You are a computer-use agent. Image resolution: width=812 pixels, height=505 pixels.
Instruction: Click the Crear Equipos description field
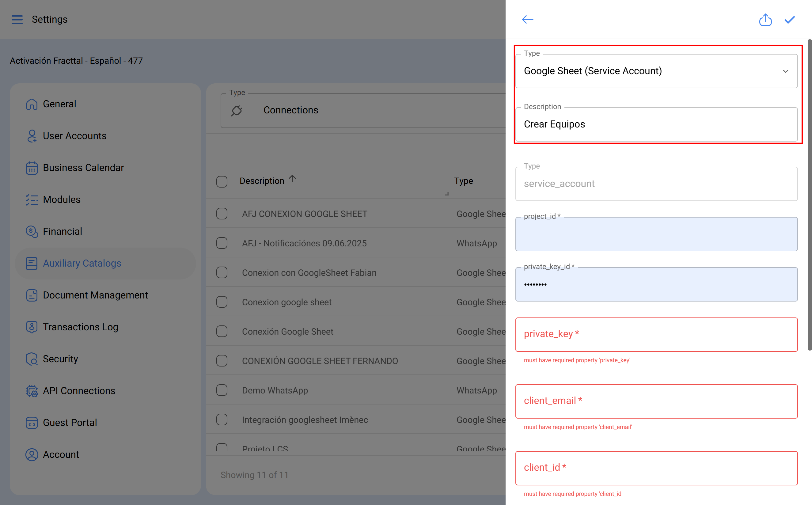pyautogui.click(x=656, y=124)
